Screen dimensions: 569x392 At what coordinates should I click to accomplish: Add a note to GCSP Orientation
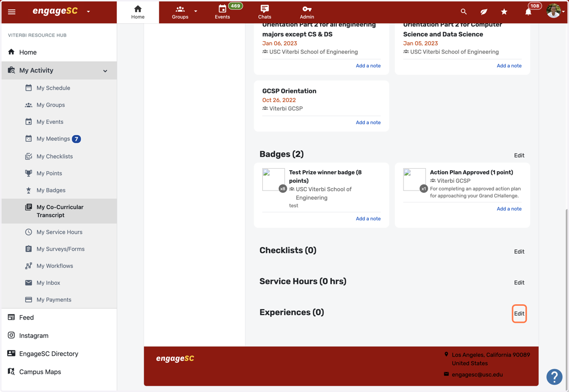pyautogui.click(x=368, y=123)
